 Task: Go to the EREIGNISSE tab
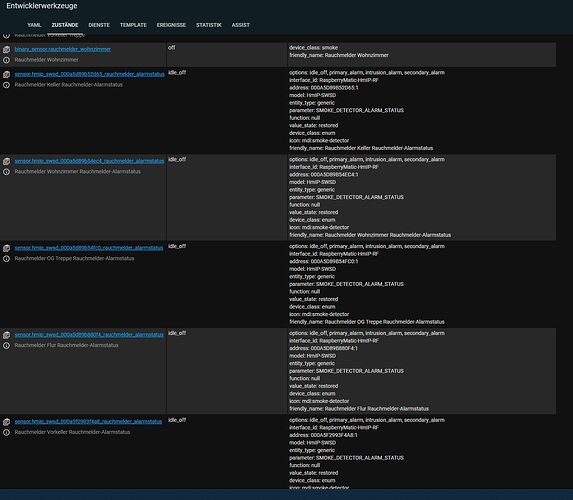coord(171,25)
